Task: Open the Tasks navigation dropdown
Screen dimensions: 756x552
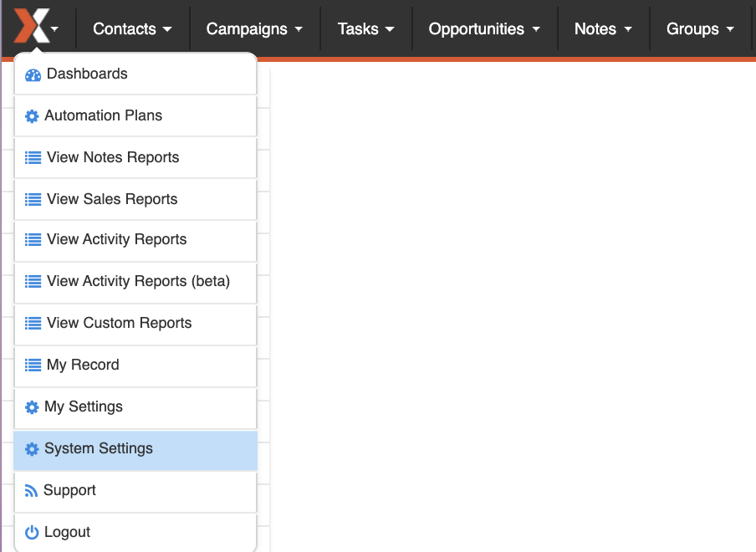Action: pos(365,29)
